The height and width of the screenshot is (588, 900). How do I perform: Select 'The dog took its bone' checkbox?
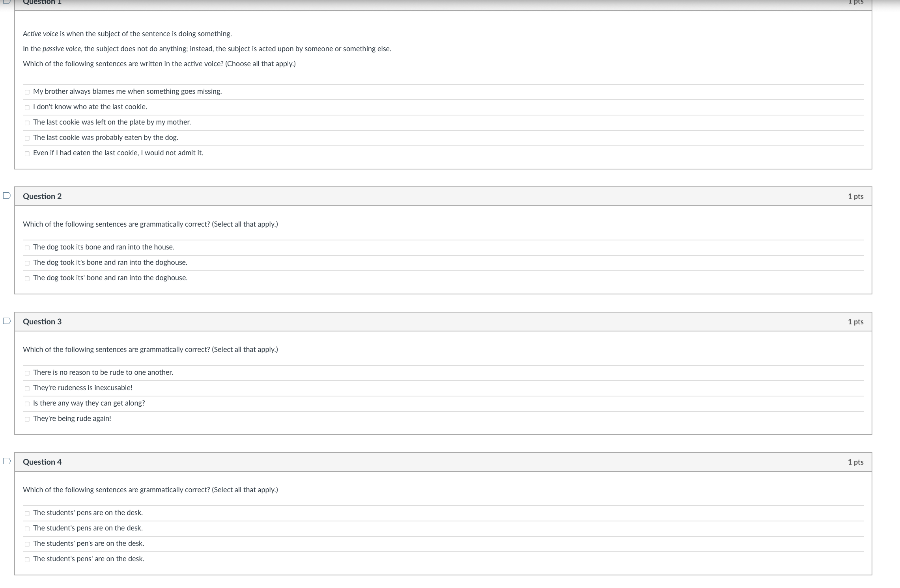click(x=28, y=247)
